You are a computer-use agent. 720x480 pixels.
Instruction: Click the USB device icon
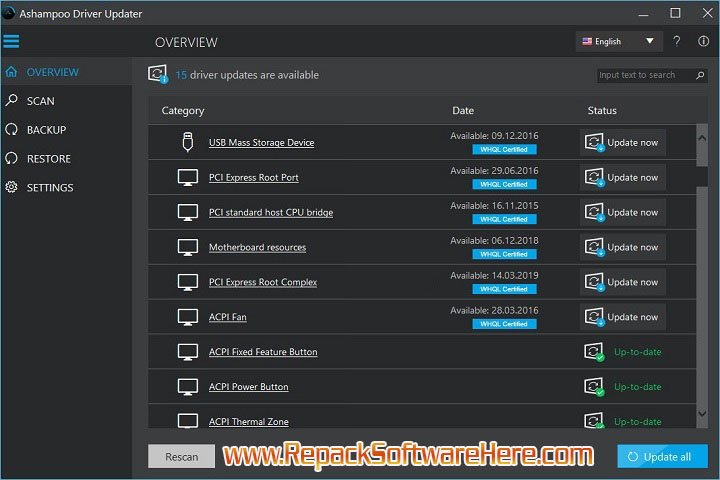[x=188, y=142]
